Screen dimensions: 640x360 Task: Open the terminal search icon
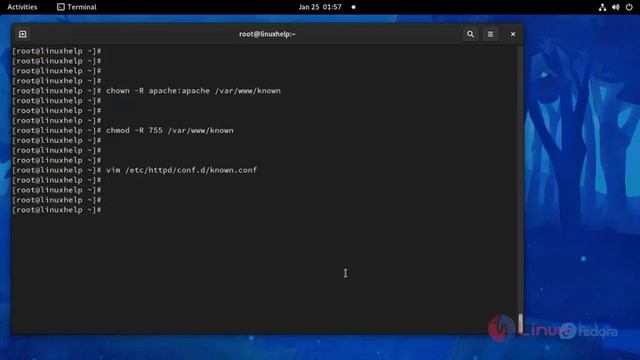coord(470,34)
